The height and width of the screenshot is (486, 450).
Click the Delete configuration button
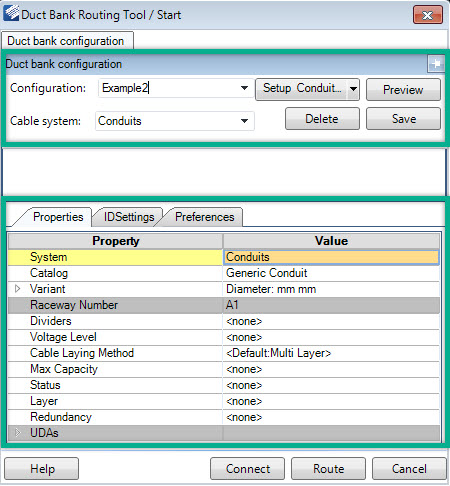point(322,119)
